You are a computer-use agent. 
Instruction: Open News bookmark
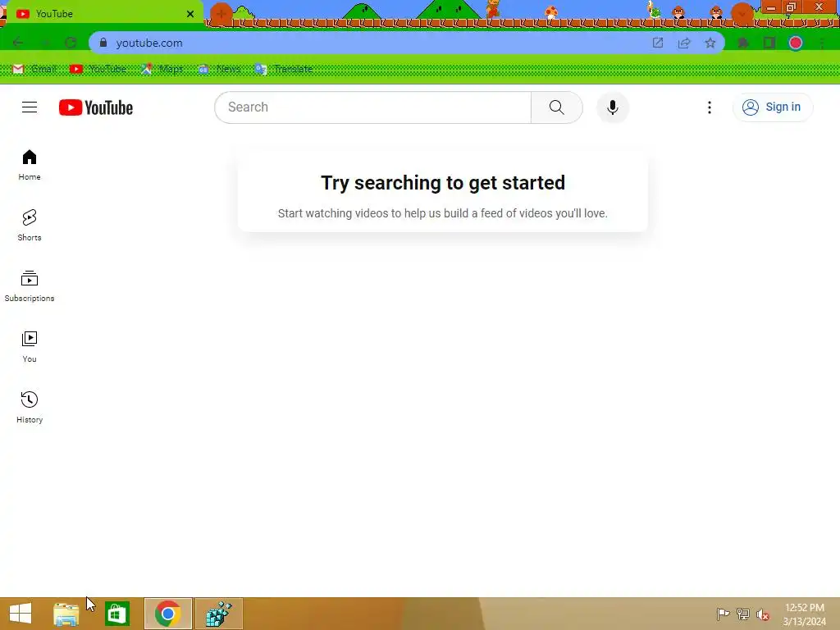click(219, 69)
